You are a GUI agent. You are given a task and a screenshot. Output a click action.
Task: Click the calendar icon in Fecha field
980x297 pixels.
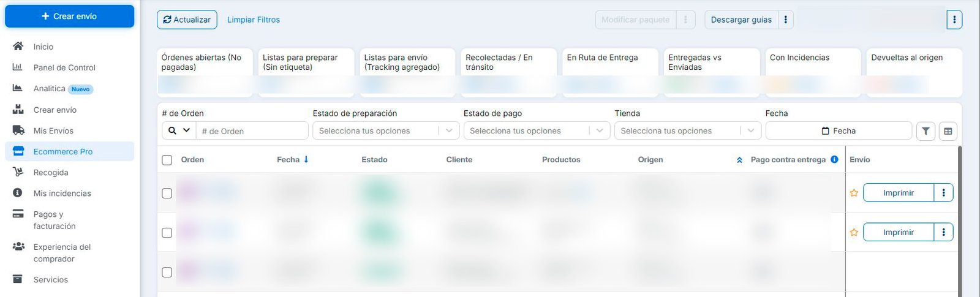(x=825, y=131)
